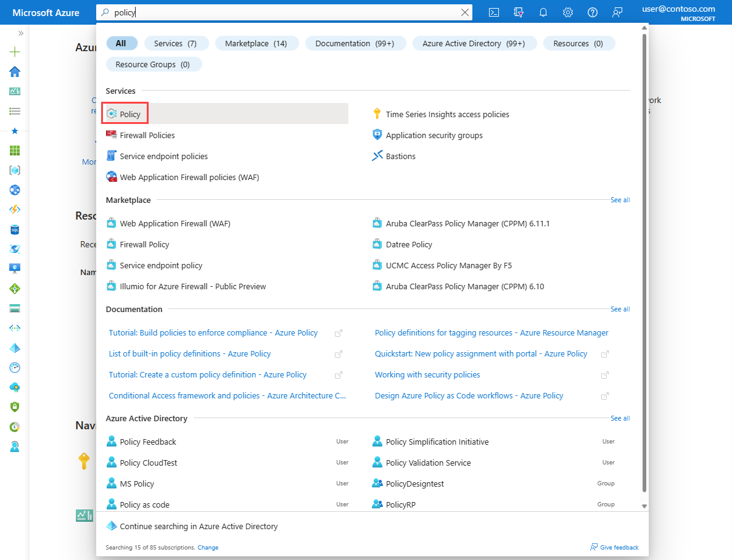Open the Feedback icon in the top bar

(x=617, y=12)
